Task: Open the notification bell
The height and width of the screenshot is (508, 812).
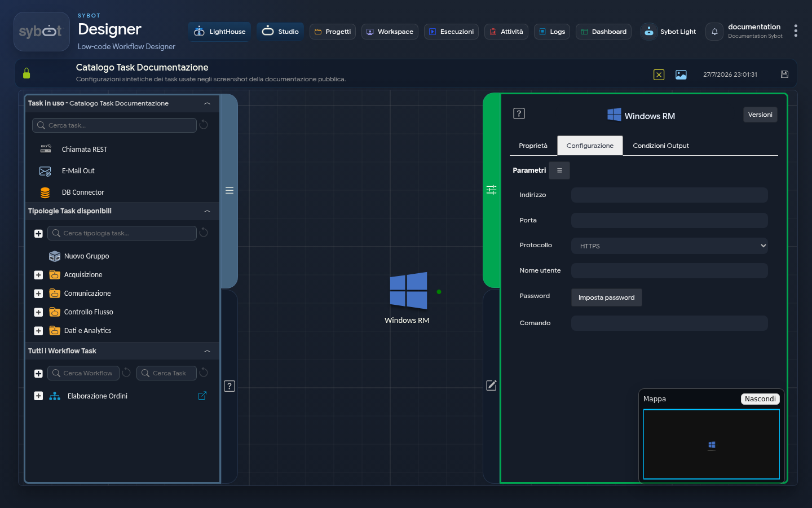Action: (x=714, y=32)
